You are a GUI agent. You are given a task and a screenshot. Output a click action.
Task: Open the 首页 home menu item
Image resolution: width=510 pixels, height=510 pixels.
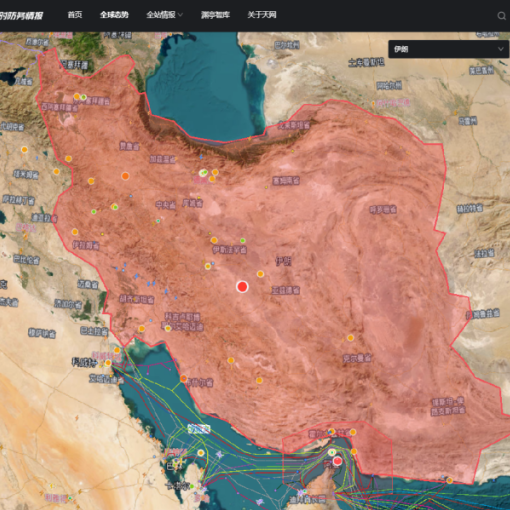pos(75,15)
